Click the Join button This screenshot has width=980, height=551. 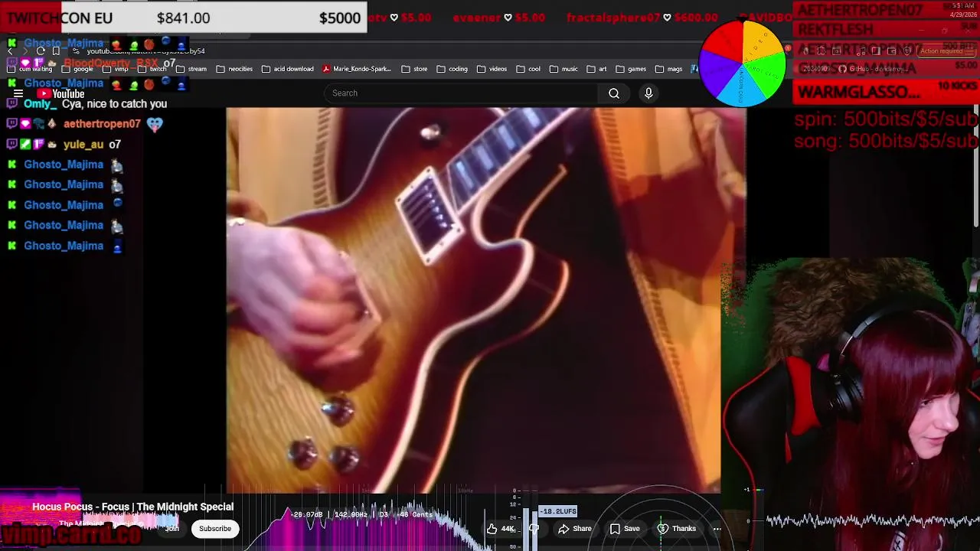(172, 529)
